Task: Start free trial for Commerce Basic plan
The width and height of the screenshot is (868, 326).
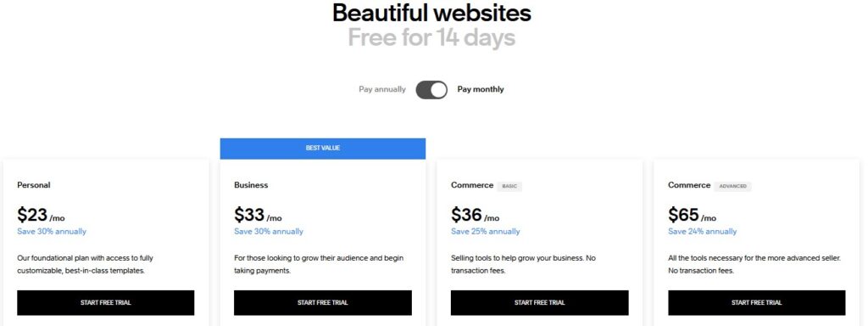Action: coord(540,303)
